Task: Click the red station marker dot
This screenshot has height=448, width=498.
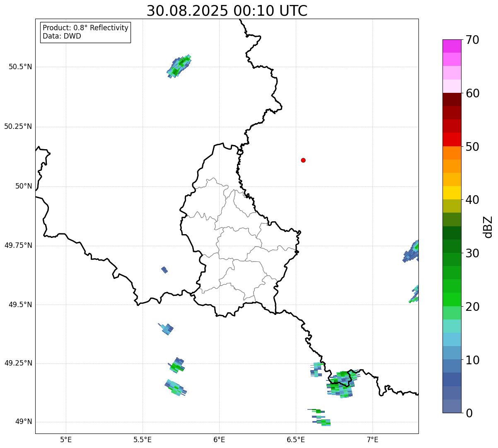Action: point(303,160)
